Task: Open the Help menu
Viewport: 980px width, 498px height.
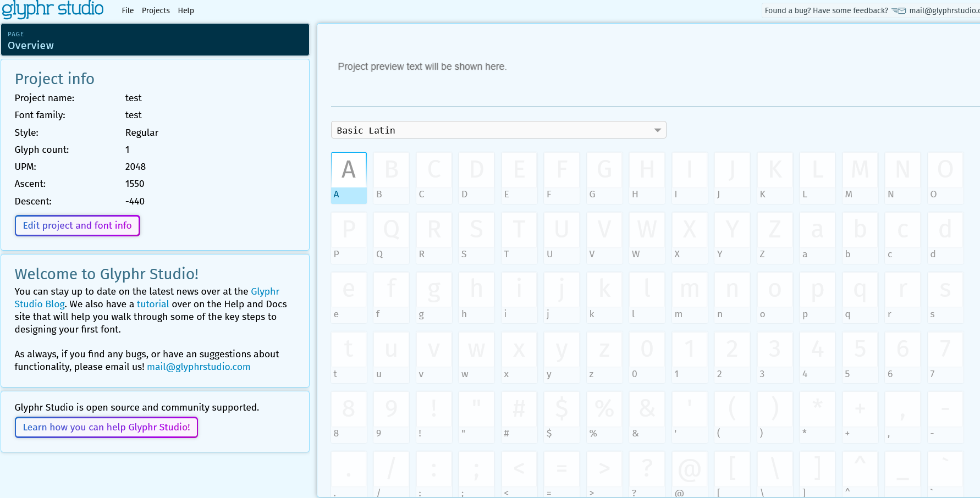Action: 186,10
